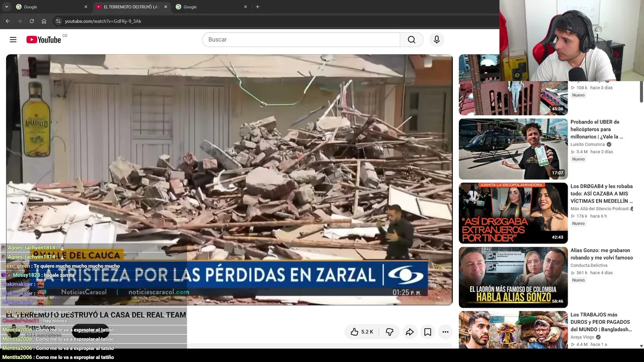Click the magnifying glass search button

[x=412, y=40]
